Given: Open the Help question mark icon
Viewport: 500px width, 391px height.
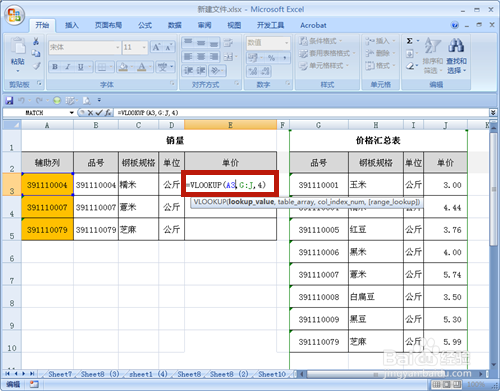Looking at the screenshot, I should (x=455, y=25).
